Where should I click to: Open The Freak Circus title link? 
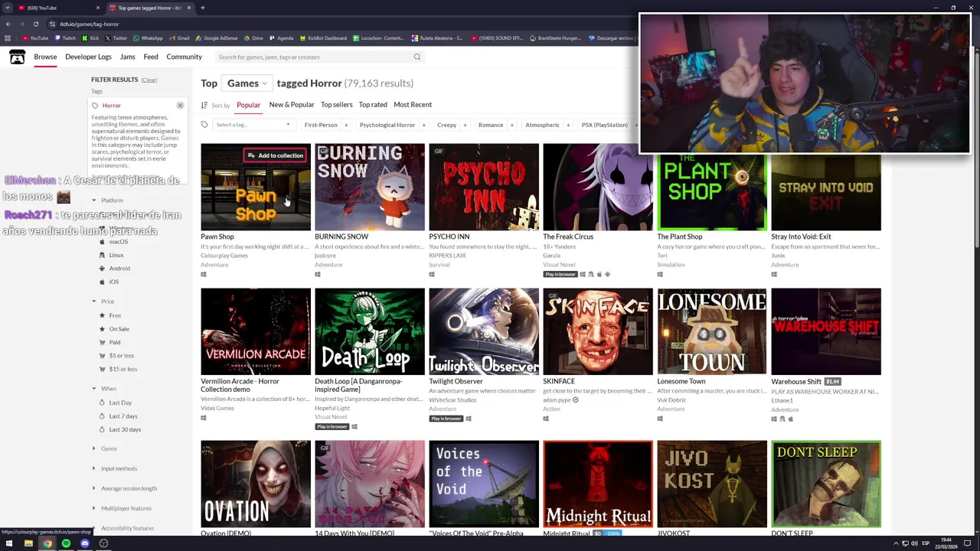[x=568, y=236]
